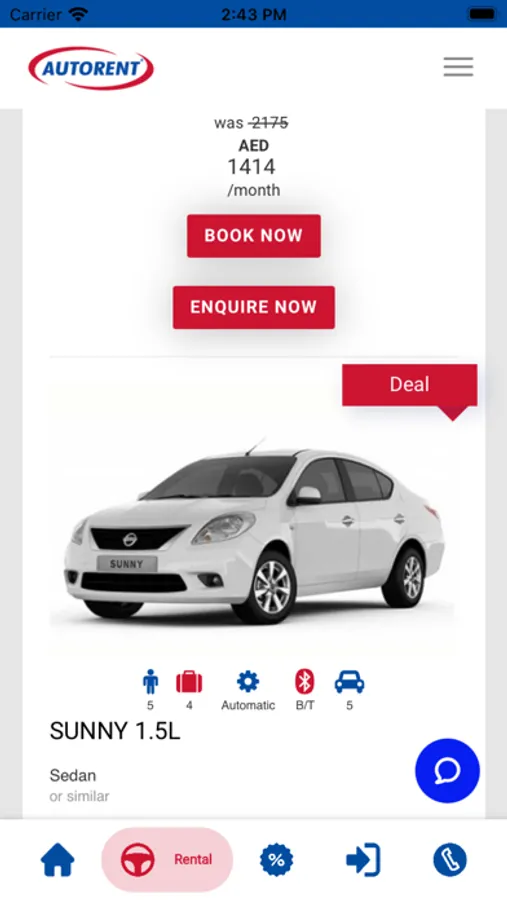Screen dimensions: 507x900
Task: Tap the Sedan category label
Action: pyautogui.click(x=73, y=775)
